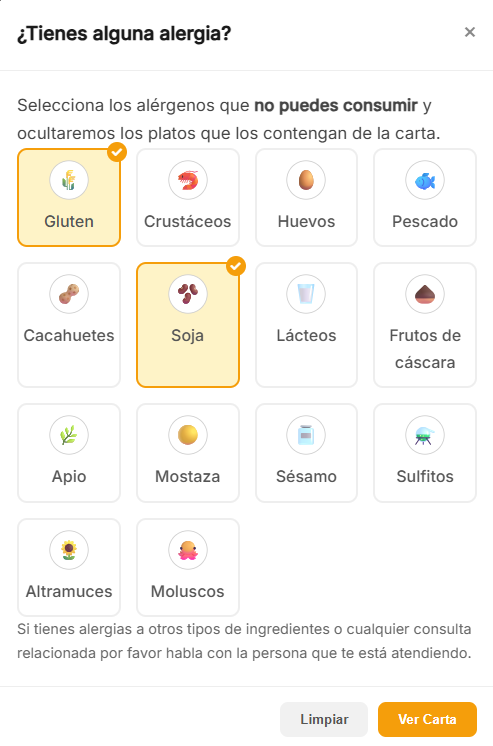Select the Pescado fish icon
The height and width of the screenshot is (746, 493).
425,180
